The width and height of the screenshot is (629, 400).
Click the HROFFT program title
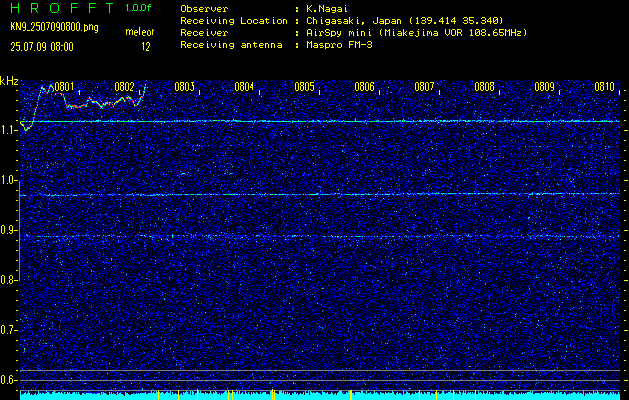62,8
